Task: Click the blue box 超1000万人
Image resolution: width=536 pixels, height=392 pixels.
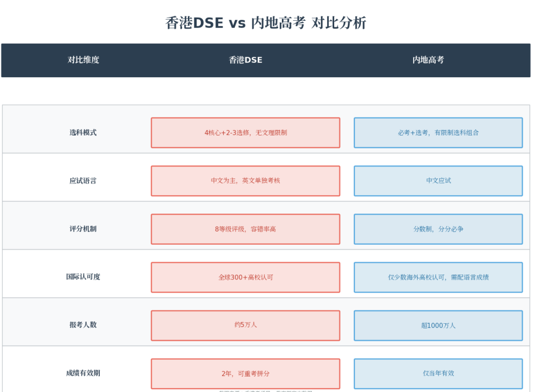Action: pyautogui.click(x=438, y=325)
